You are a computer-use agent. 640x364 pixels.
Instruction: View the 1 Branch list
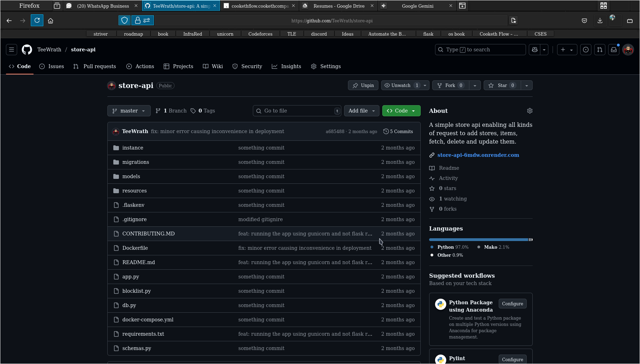coord(171,111)
